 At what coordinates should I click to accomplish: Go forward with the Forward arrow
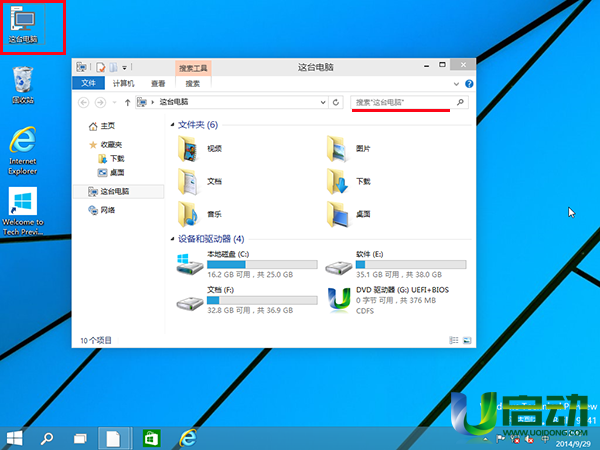click(x=100, y=102)
